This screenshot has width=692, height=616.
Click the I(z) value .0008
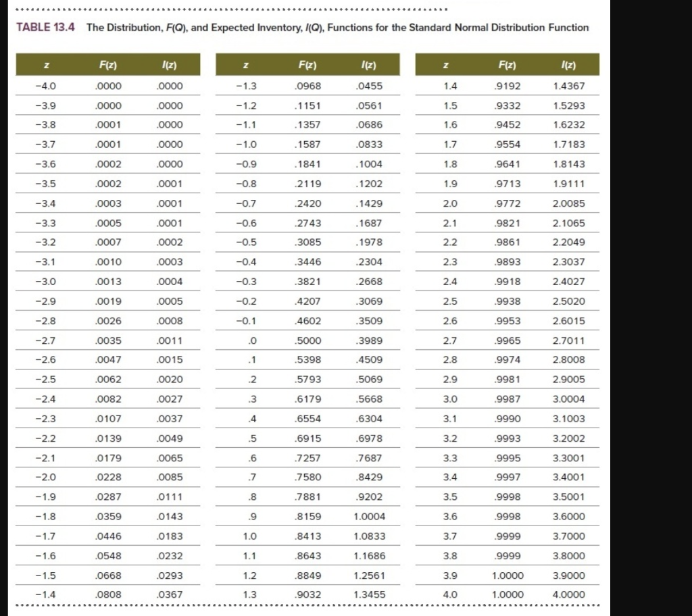pyautogui.click(x=170, y=321)
